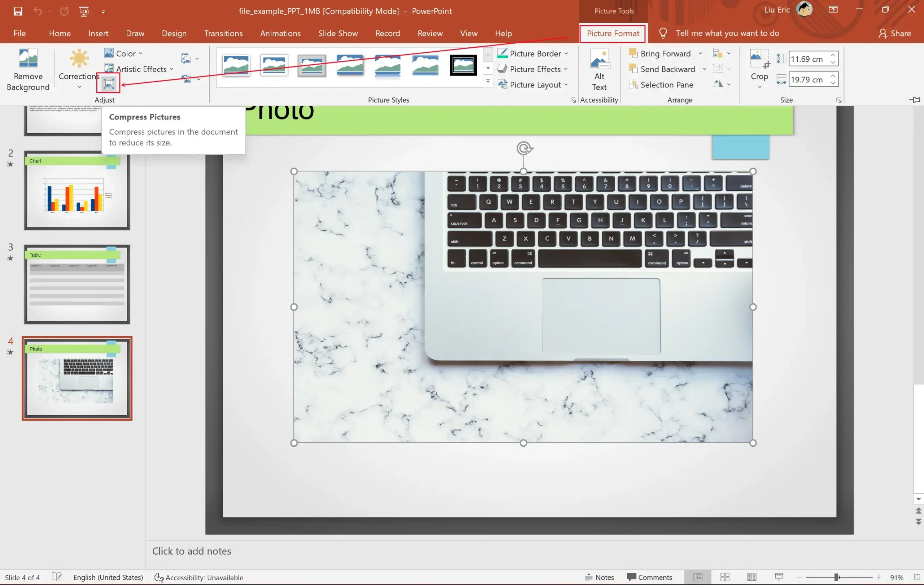Pin the ribbon with the pin icon
The image size is (924, 585).
915,100
